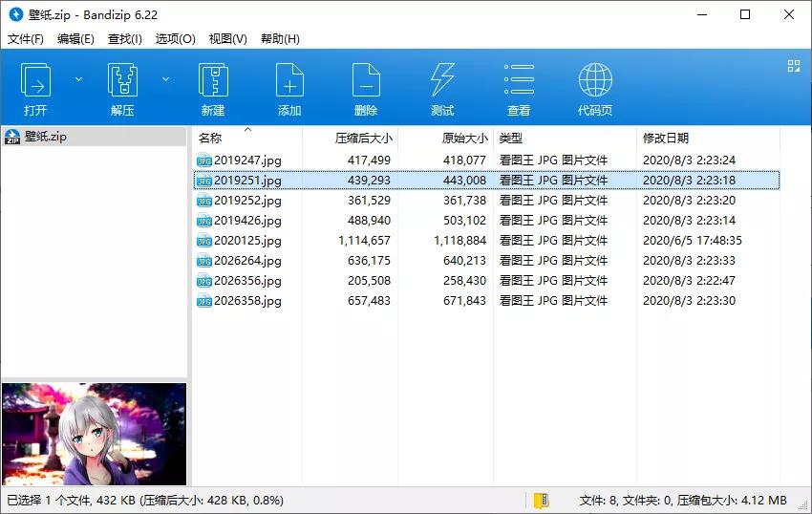The width and height of the screenshot is (812, 514).
Task: Open the 帮助(H) menu
Action: tap(280, 39)
